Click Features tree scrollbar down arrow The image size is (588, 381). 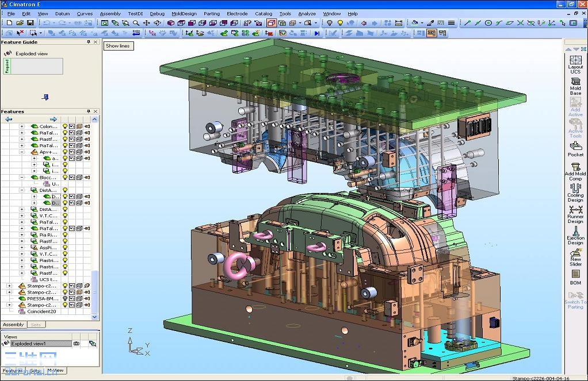pyautogui.click(x=94, y=317)
